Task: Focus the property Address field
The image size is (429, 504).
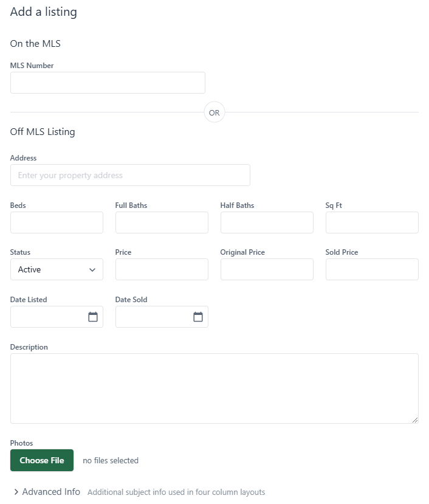Action: [x=130, y=175]
